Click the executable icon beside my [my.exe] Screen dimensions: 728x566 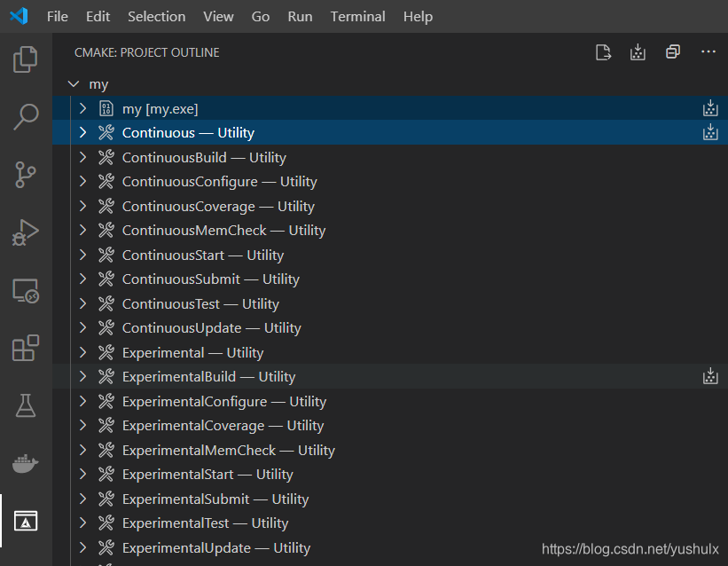[106, 109]
